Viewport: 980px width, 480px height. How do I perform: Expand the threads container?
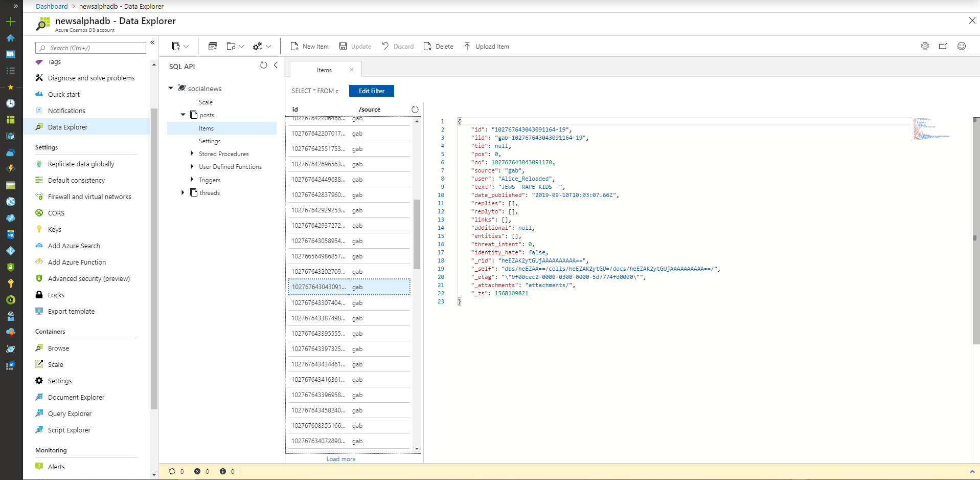[183, 192]
